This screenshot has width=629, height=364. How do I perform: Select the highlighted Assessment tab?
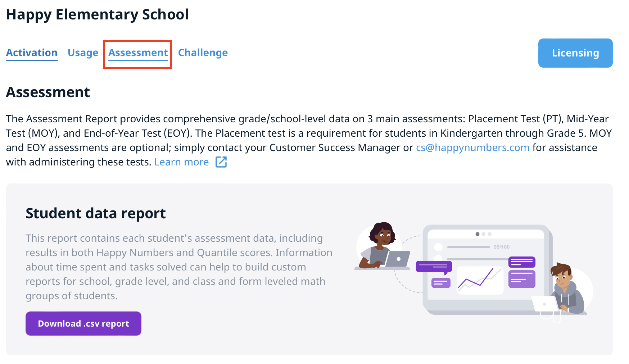point(138,53)
